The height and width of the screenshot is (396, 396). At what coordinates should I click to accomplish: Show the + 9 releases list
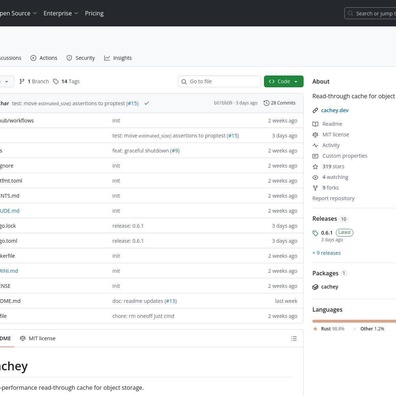(x=327, y=253)
